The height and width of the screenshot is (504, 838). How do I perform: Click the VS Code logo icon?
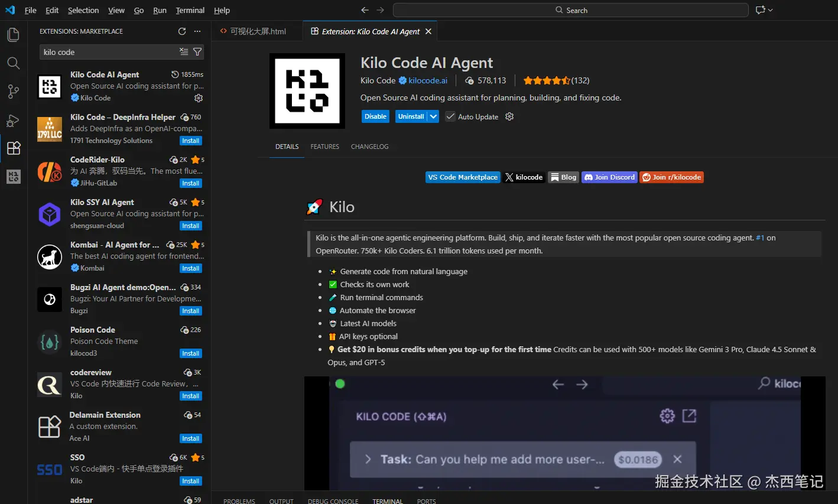[10, 10]
